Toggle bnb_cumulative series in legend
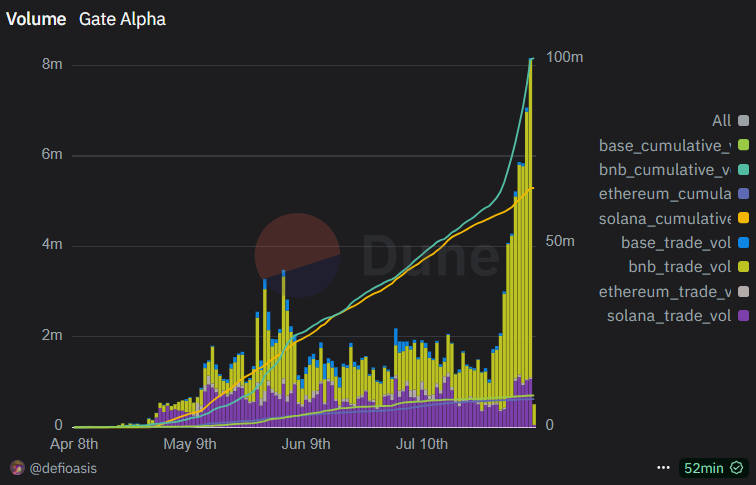Viewport: 756px width, 485px height. point(674,170)
